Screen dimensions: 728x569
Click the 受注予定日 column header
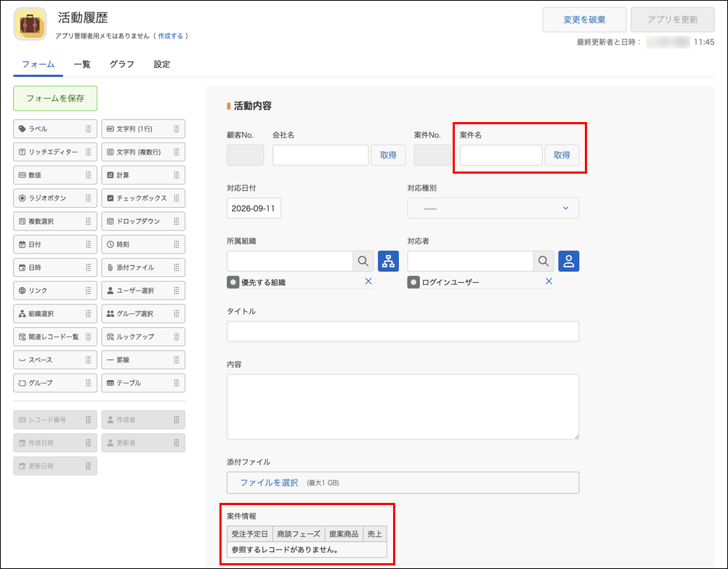pyautogui.click(x=250, y=534)
